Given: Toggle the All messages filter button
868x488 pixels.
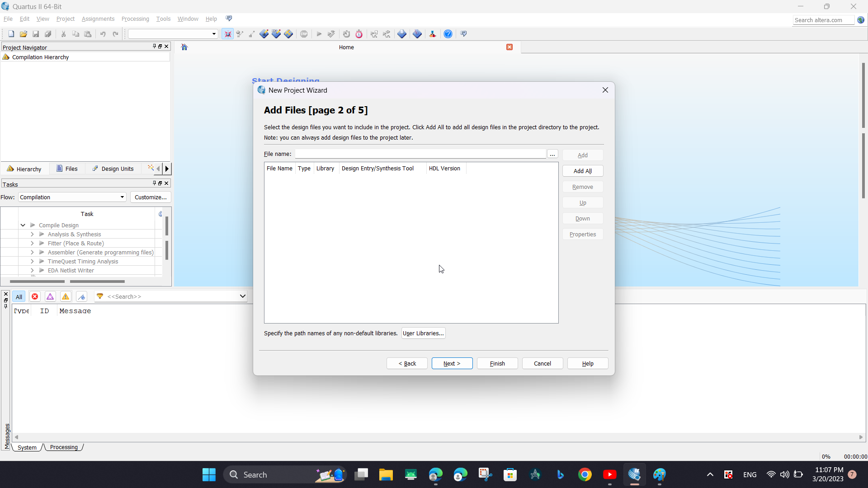Looking at the screenshot, I should [19, 296].
